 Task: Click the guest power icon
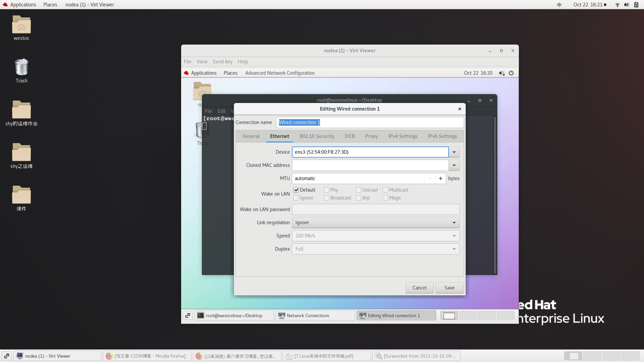tap(511, 73)
